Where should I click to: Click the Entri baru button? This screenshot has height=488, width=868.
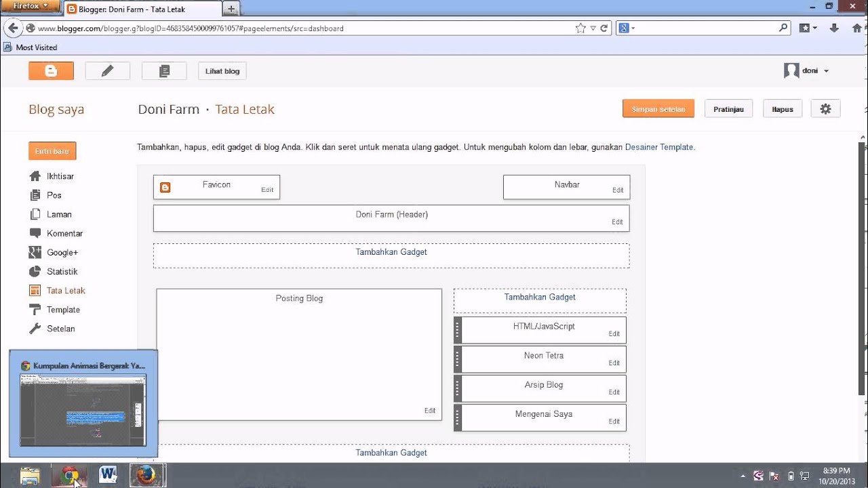[52, 151]
